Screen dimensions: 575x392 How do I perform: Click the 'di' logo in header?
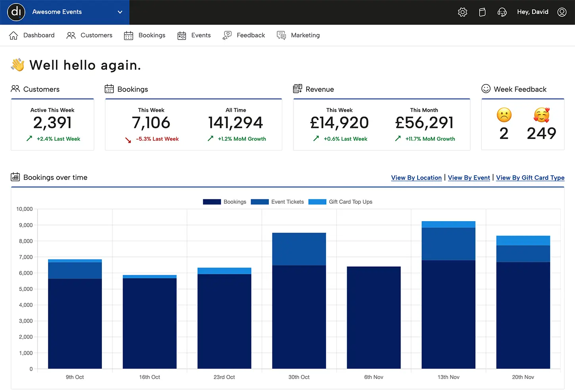[16, 12]
